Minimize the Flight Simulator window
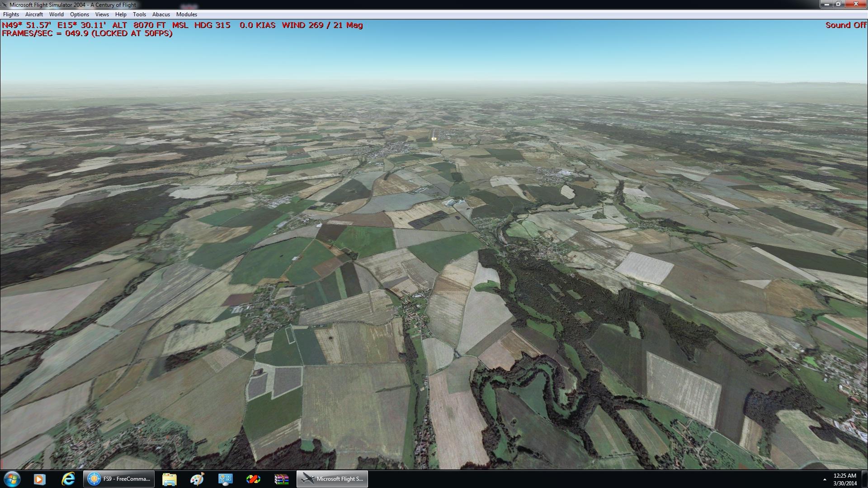This screenshot has width=868, height=488. click(827, 4)
